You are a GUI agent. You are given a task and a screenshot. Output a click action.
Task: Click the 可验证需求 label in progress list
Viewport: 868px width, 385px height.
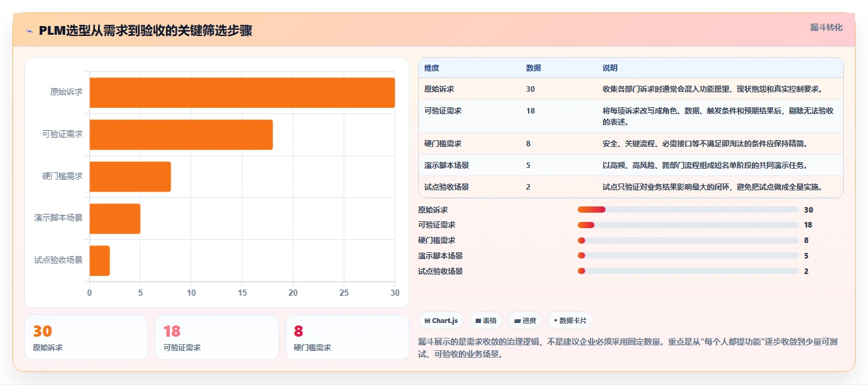pyautogui.click(x=437, y=225)
